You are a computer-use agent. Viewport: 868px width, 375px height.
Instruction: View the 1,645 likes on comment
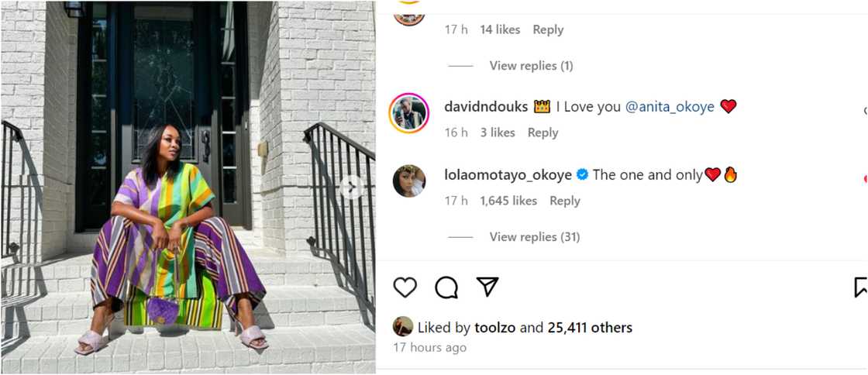(x=508, y=201)
